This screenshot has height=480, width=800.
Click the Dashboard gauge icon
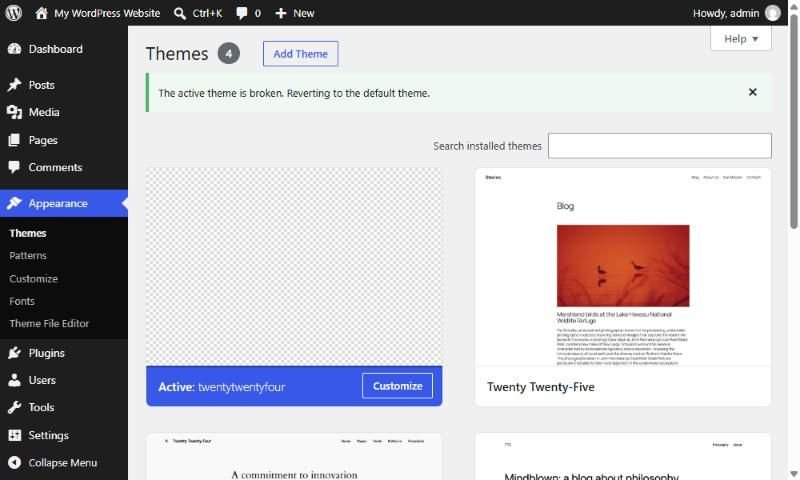[x=15, y=49]
